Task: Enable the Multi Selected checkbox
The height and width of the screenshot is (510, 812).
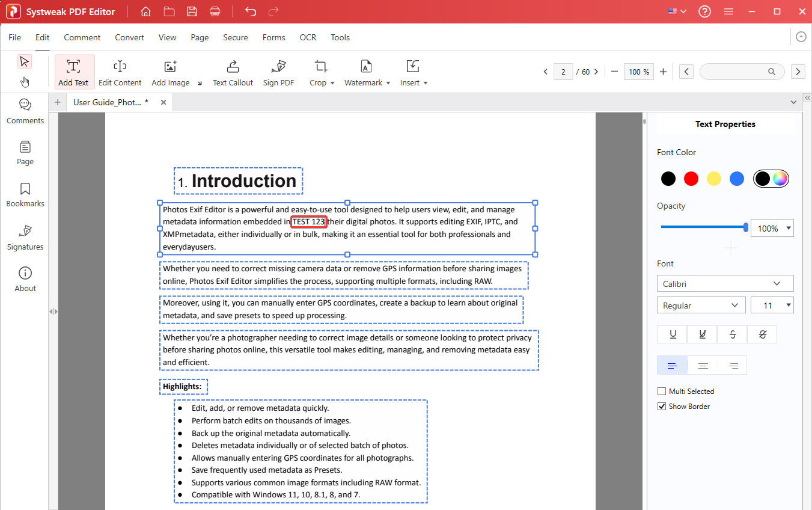Action: coord(662,392)
